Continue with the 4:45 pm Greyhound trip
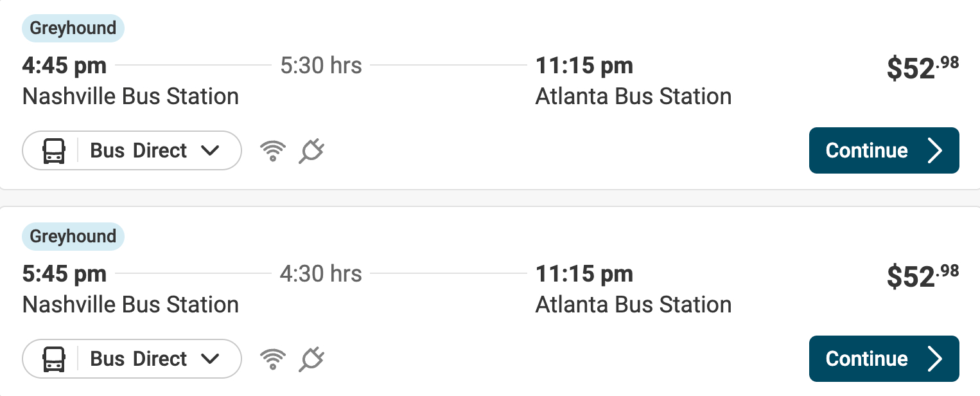 [x=883, y=151]
